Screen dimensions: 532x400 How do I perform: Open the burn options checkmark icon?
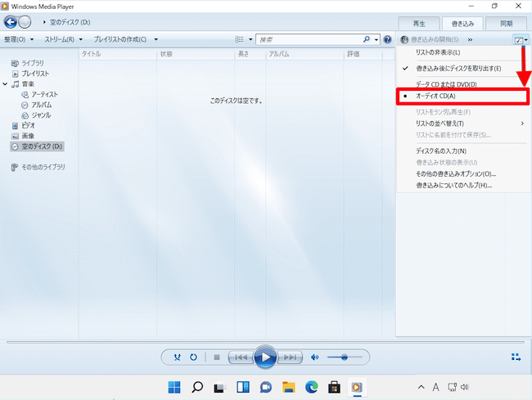(x=518, y=40)
